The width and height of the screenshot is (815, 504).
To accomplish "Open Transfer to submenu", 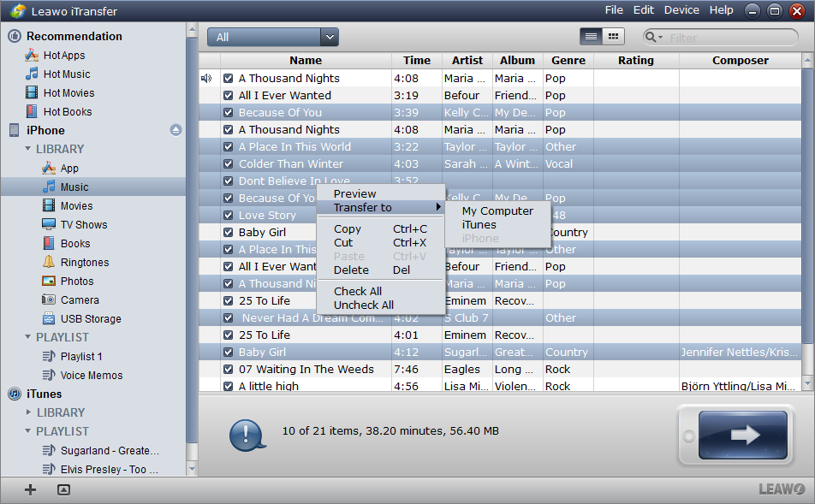I will click(x=380, y=207).
